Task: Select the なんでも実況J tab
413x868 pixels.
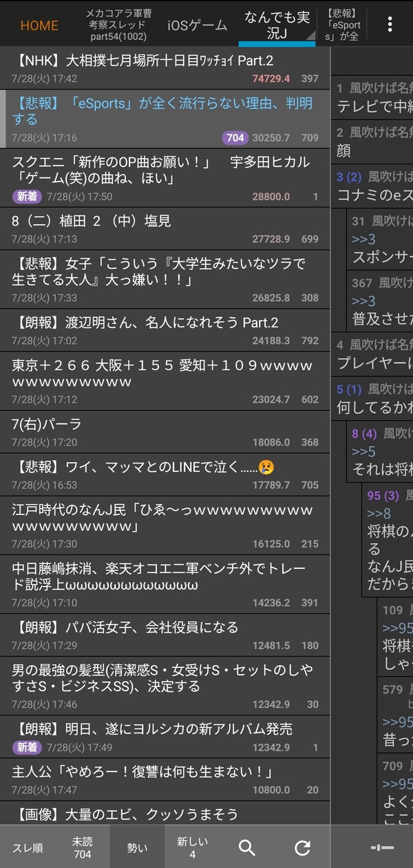Action: point(277,25)
